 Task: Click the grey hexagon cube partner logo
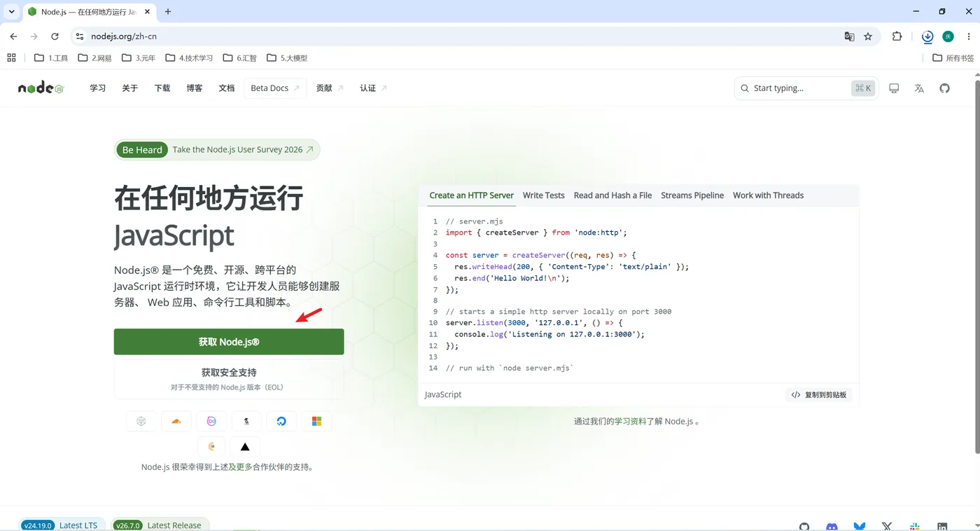click(141, 421)
